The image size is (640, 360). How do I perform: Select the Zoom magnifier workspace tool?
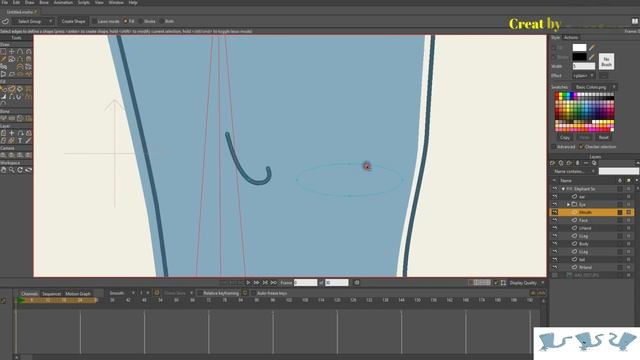click(11, 170)
